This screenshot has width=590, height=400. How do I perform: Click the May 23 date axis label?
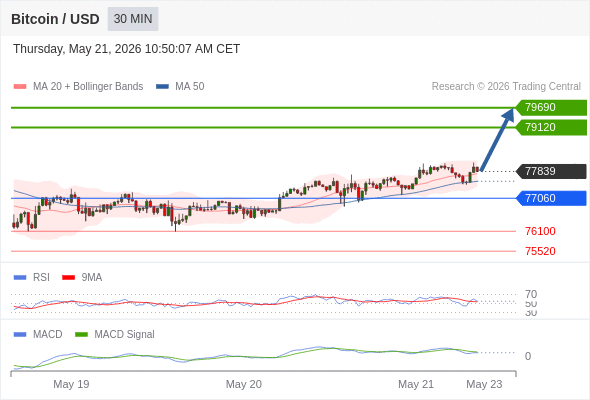point(484,384)
